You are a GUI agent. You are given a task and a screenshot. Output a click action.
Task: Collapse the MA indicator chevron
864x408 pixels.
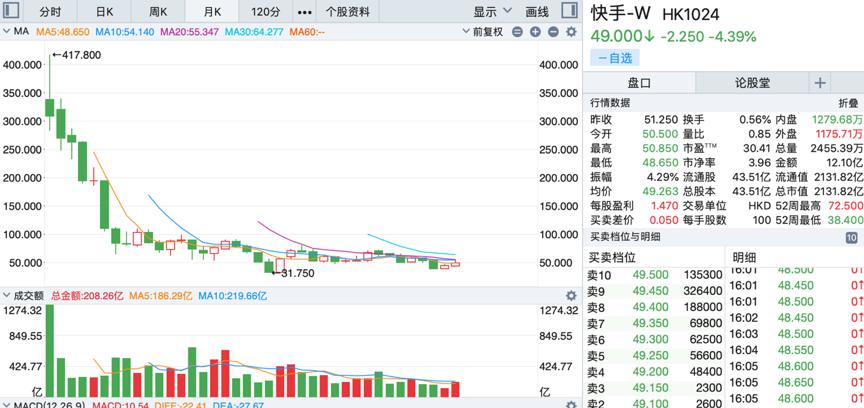click(7, 32)
